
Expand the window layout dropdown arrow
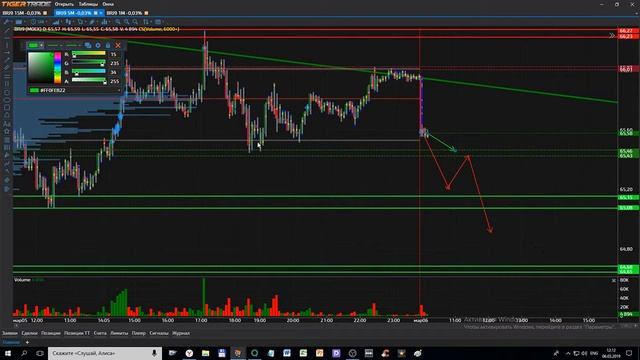pos(25,22)
